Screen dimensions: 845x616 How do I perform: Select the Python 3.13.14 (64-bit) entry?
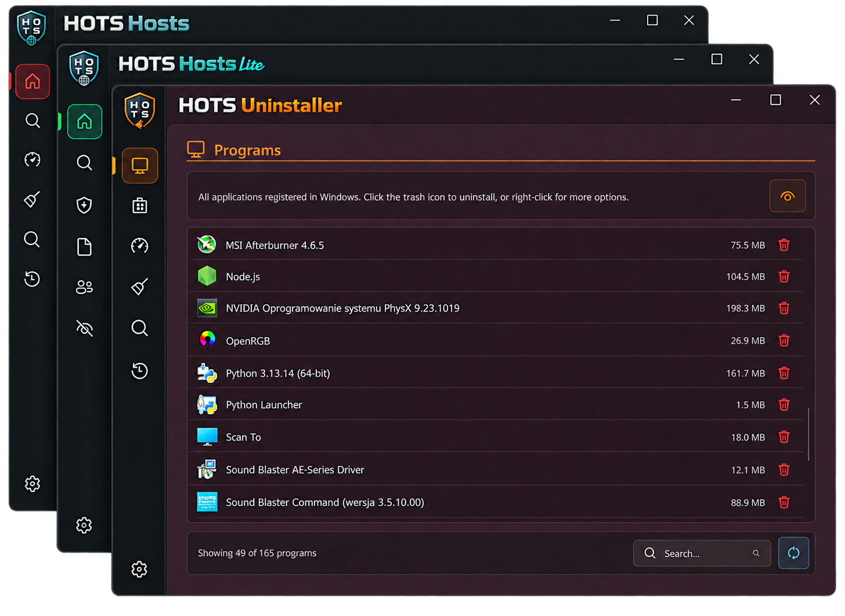pos(278,373)
